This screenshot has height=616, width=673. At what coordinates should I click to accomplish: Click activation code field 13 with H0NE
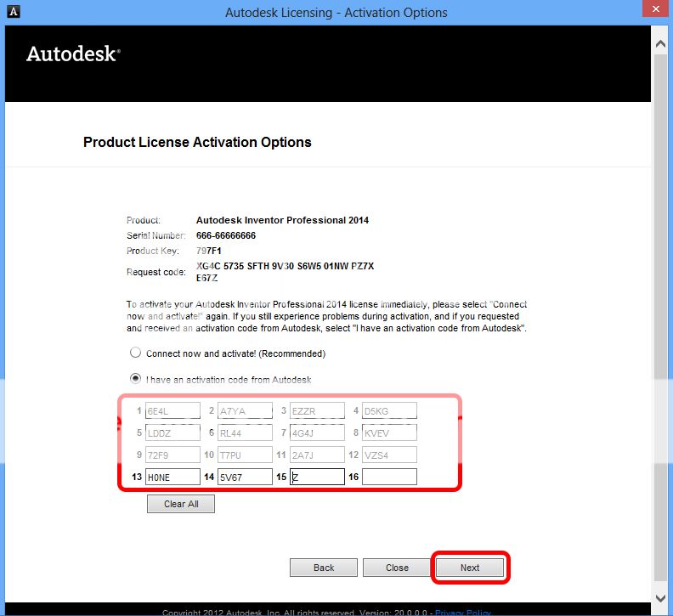point(172,477)
